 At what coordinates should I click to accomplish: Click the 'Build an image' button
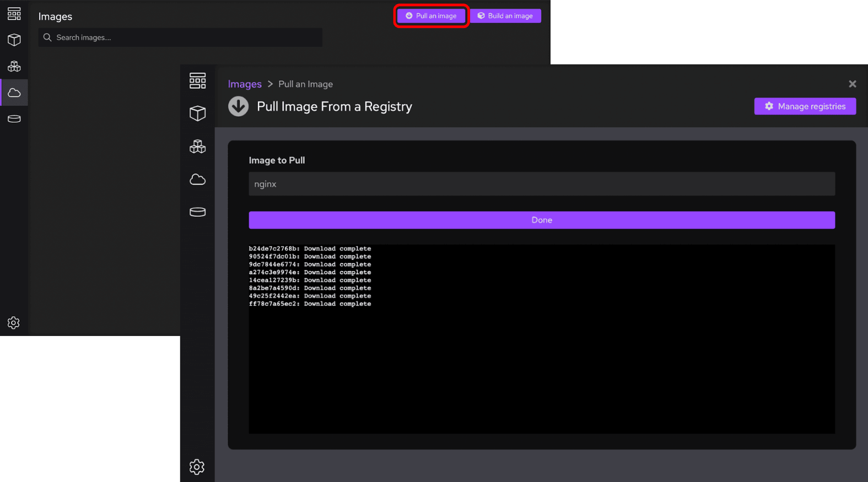tap(505, 16)
